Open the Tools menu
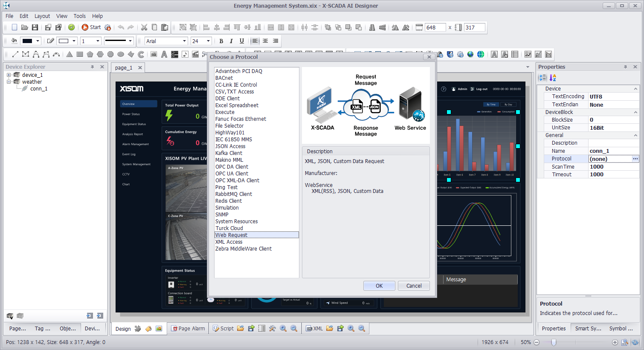This screenshot has width=644, height=350. tap(79, 16)
